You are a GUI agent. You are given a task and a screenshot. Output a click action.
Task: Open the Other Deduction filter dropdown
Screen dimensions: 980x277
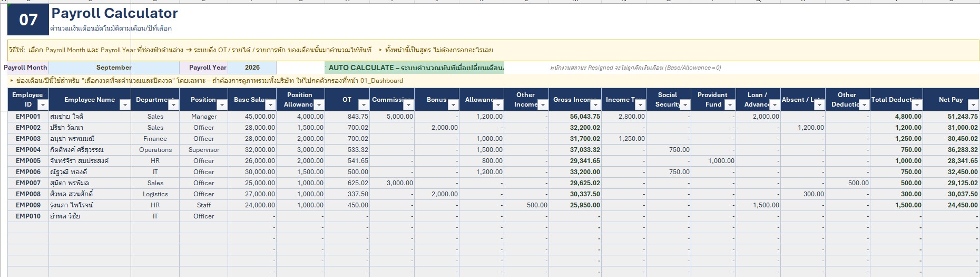tap(864, 105)
